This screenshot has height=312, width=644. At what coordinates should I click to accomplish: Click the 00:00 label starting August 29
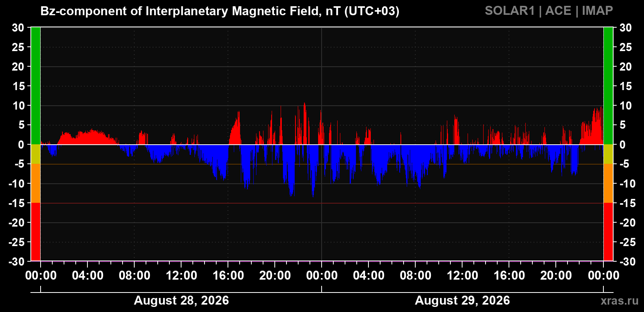tap(322, 276)
